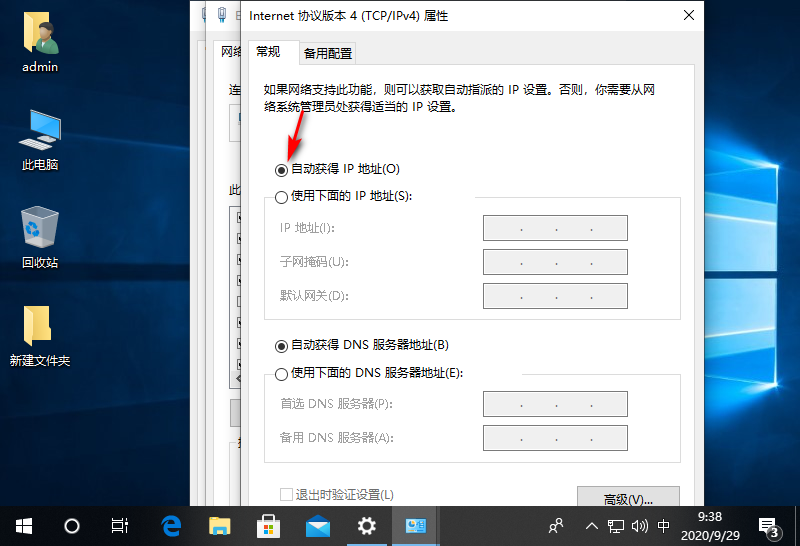The height and width of the screenshot is (546, 800).
Task: Open File Explorer from the taskbar
Action: coord(220,525)
